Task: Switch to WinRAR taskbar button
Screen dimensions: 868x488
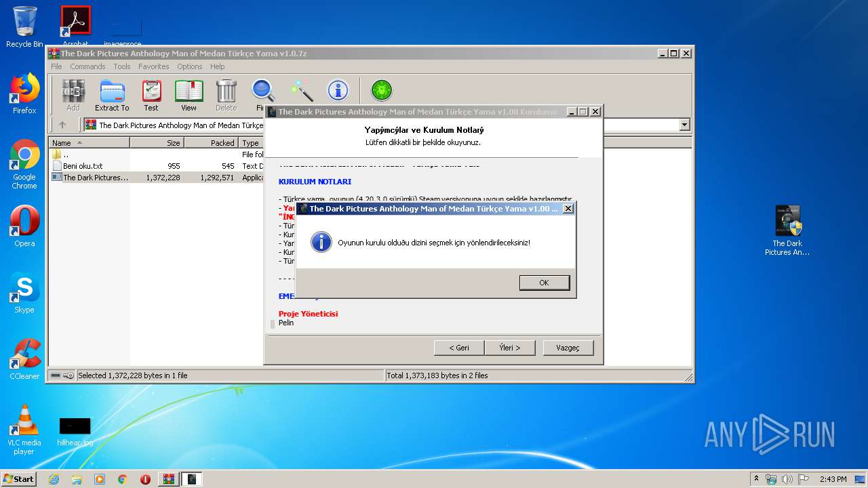Action: [169, 479]
